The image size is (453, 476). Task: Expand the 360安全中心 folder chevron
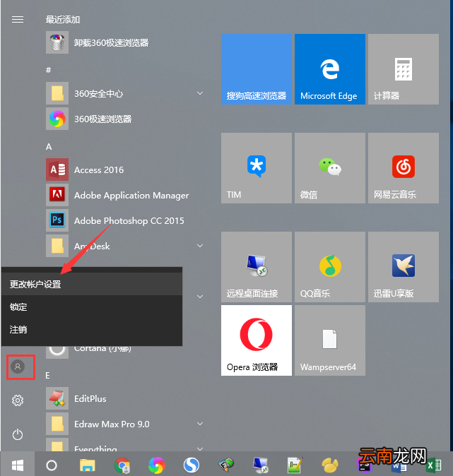[x=200, y=93]
